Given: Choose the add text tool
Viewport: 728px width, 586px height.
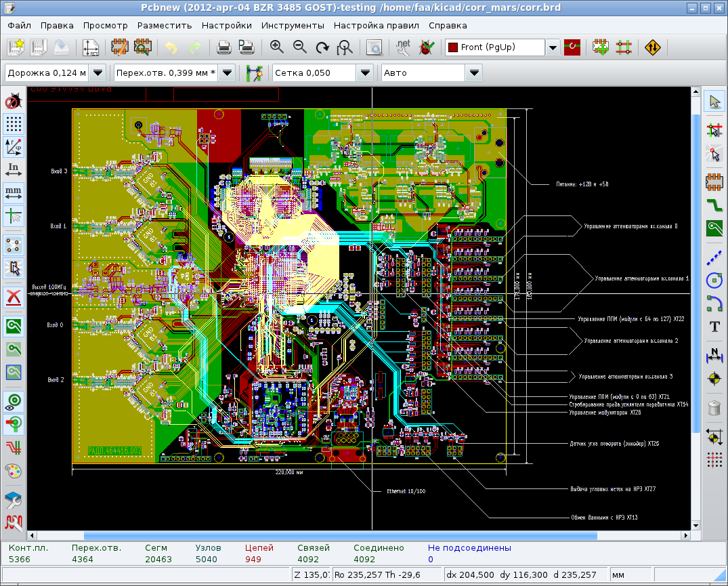Looking at the screenshot, I should point(714,327).
